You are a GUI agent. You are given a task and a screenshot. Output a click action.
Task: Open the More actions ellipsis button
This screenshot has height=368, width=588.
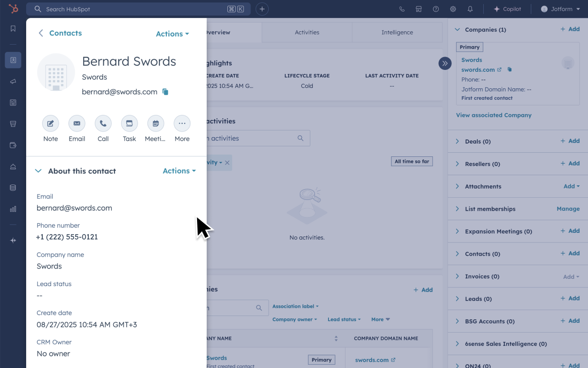coord(182,124)
